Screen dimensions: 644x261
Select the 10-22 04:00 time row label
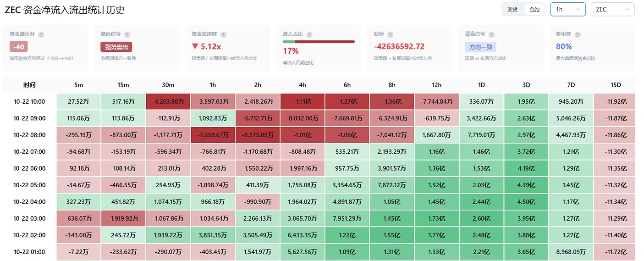click(29, 202)
